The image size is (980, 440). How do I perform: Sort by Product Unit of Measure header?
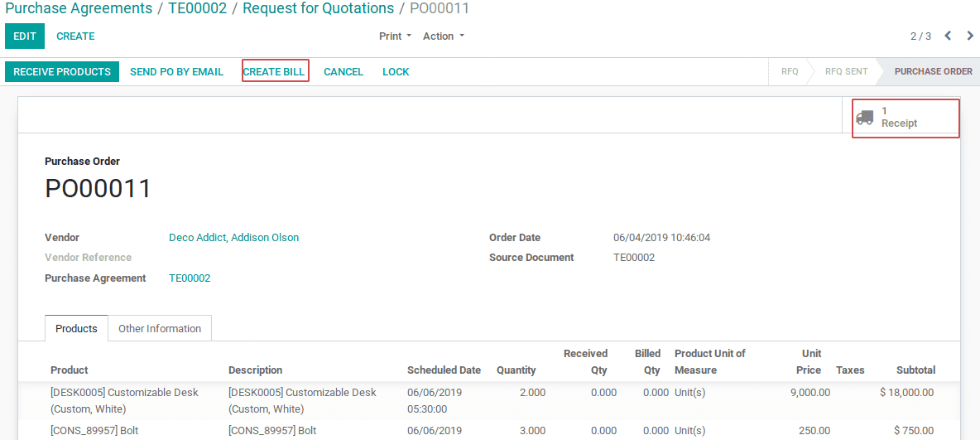[x=710, y=362]
